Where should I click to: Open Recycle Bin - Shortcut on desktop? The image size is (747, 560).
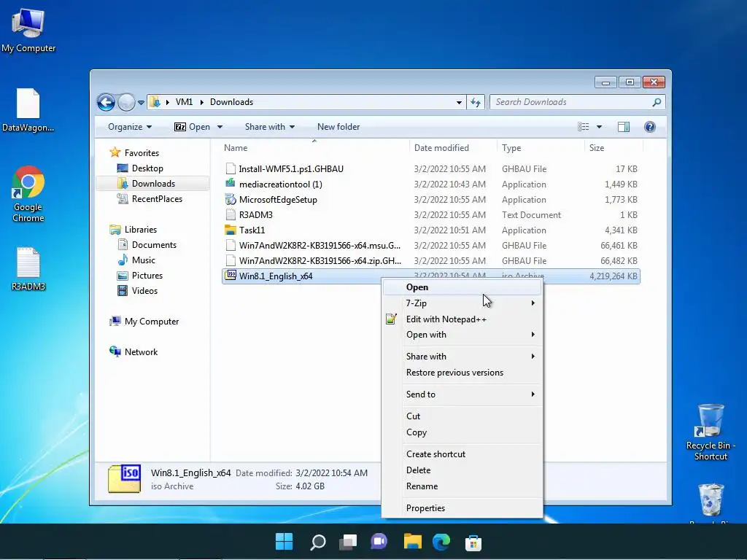711,432
